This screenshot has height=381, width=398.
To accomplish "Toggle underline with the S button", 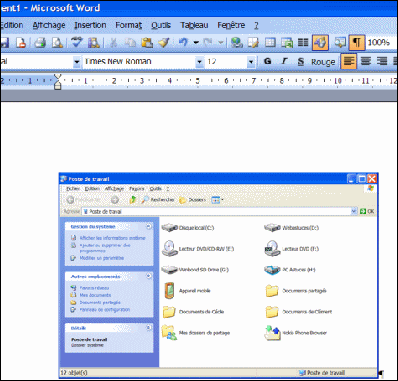I will (x=301, y=61).
